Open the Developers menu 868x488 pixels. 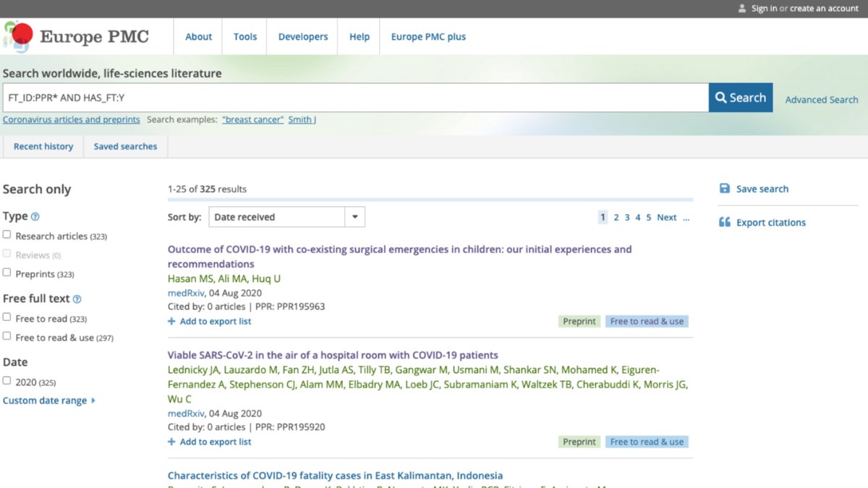(303, 37)
